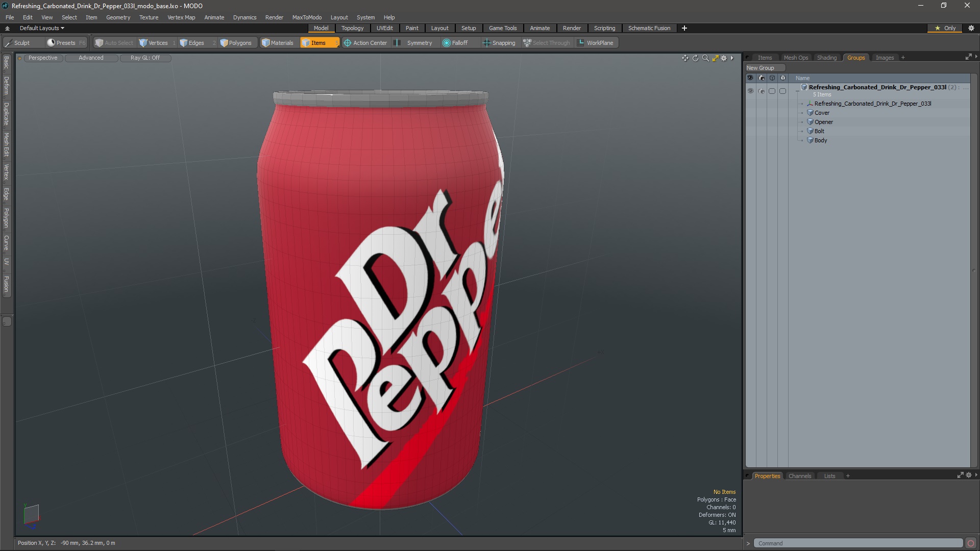Screen dimensions: 980x551
Task: Click the wireframe cube column header icon
Action: tap(772, 78)
